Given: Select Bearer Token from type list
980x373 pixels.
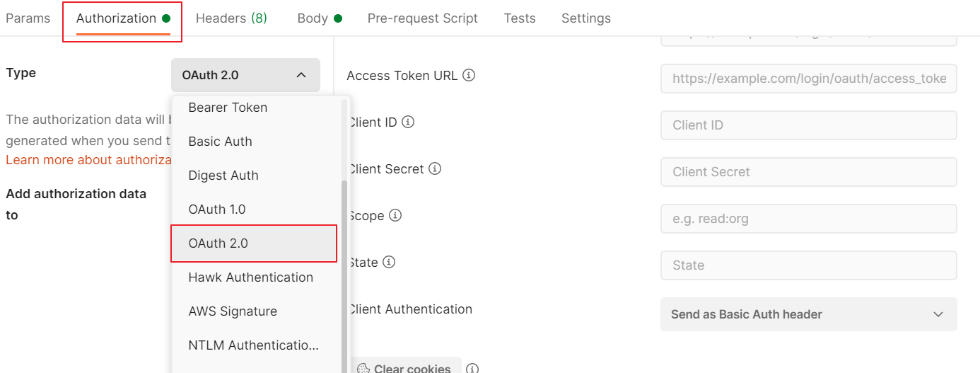Looking at the screenshot, I should click(x=228, y=108).
